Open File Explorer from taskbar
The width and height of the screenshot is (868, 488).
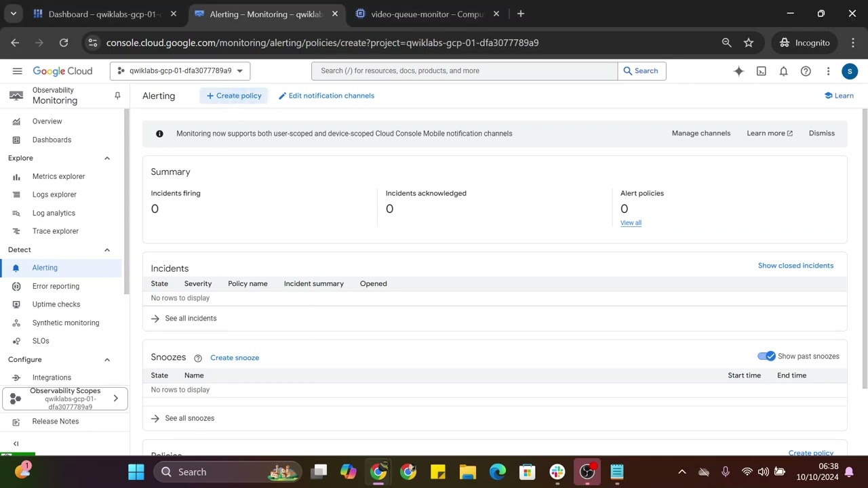468,472
